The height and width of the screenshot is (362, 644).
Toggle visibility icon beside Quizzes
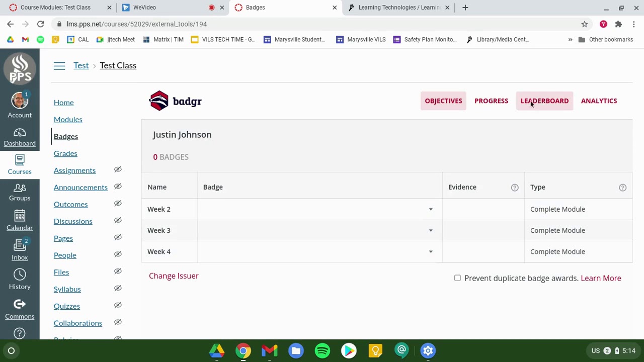(118, 305)
